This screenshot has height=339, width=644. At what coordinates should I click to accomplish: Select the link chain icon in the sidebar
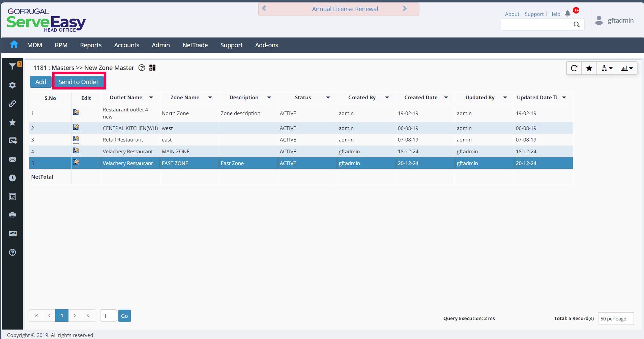(12, 104)
